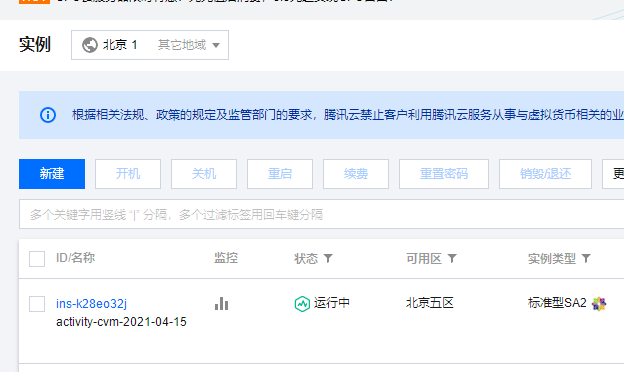The image size is (624, 372).
Task: Click the keyword search filter field
Action: (x=322, y=214)
